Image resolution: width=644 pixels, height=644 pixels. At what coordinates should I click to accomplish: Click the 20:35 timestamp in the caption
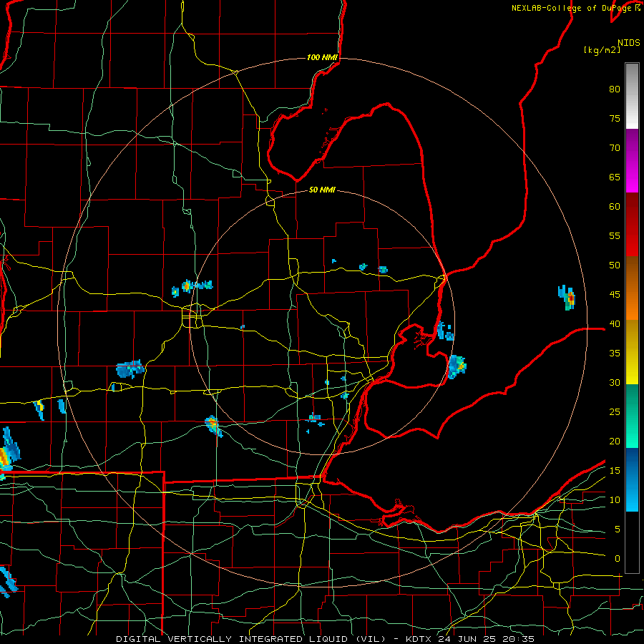[x=518, y=639]
